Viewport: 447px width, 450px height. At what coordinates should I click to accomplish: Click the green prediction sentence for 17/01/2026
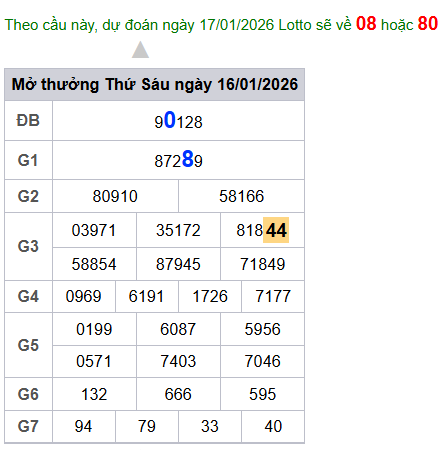[x=221, y=24]
